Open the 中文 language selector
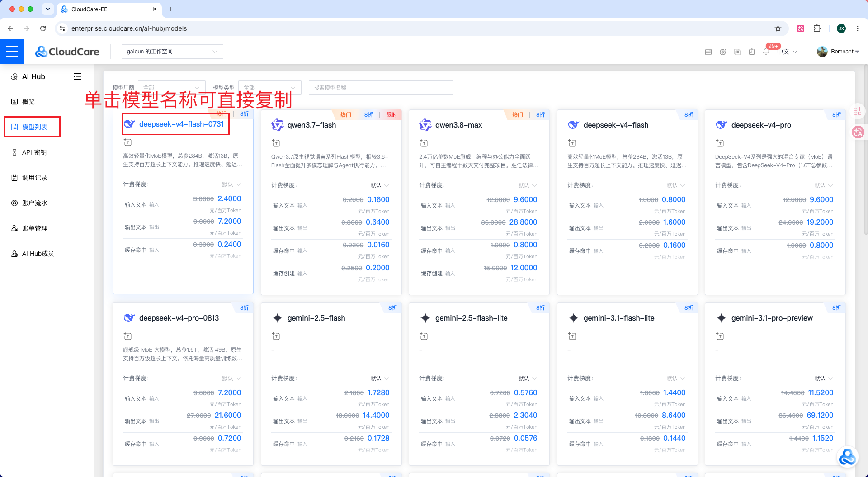The width and height of the screenshot is (868, 477). [787, 52]
